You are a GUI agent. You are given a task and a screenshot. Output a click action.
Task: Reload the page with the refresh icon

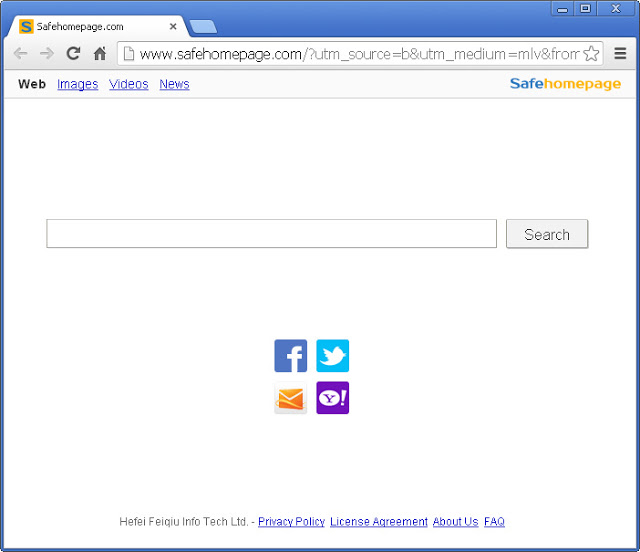[73, 53]
